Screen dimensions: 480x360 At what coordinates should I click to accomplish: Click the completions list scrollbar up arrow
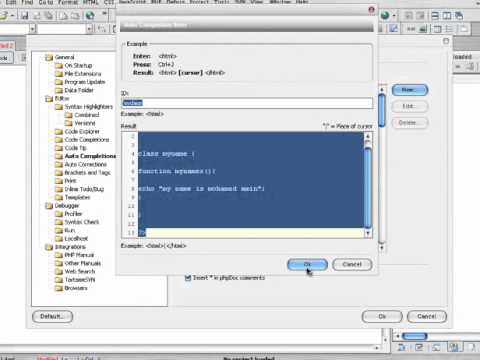382,89
